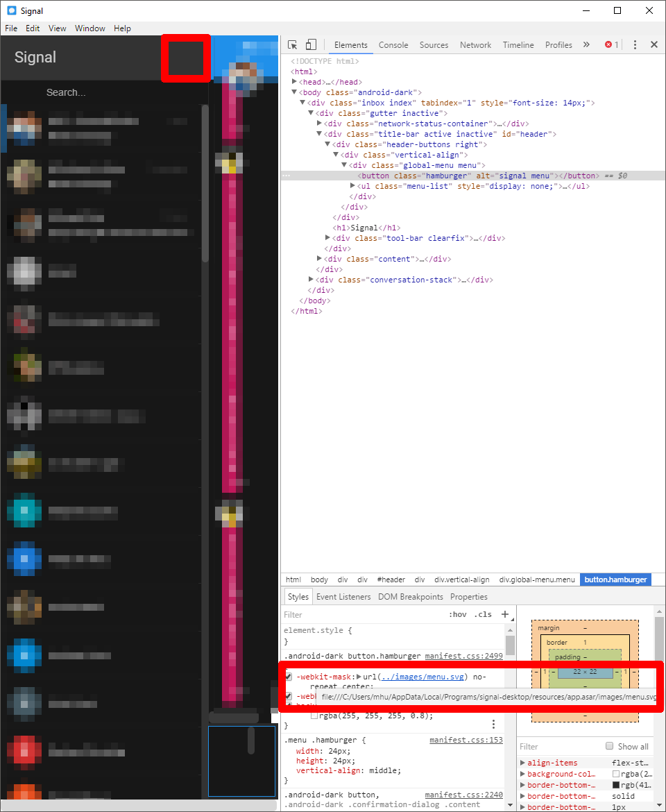Open the View menu
The height and width of the screenshot is (812, 666).
[57, 28]
